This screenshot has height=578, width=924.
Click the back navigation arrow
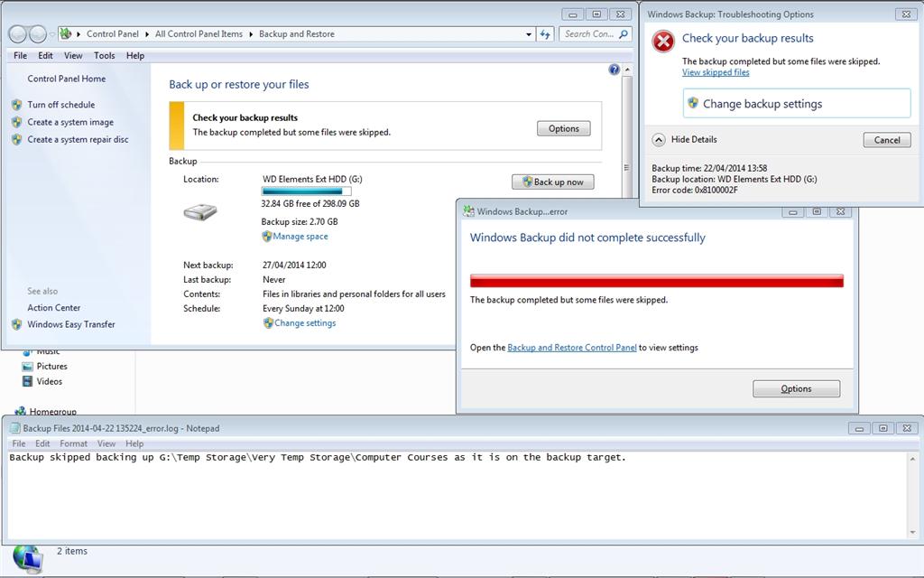15,34
